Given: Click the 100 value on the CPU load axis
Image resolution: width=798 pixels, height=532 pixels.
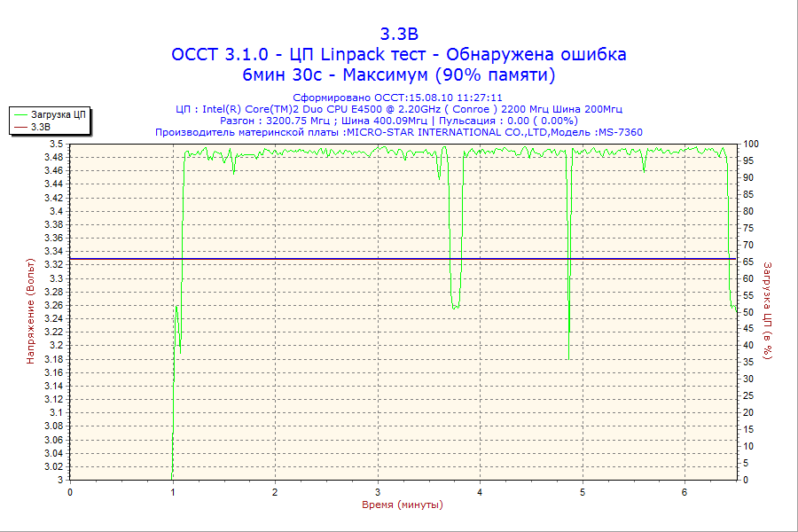Looking at the screenshot, I should point(751,144).
